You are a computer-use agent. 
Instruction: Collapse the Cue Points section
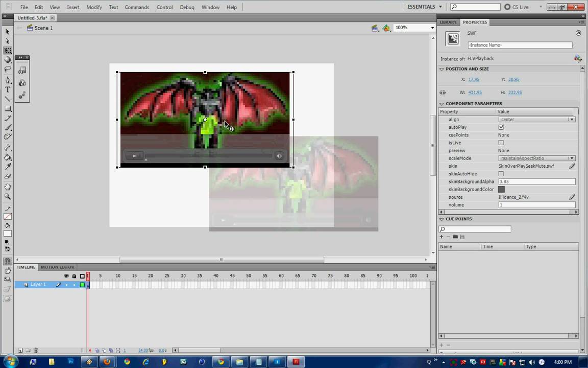point(442,219)
